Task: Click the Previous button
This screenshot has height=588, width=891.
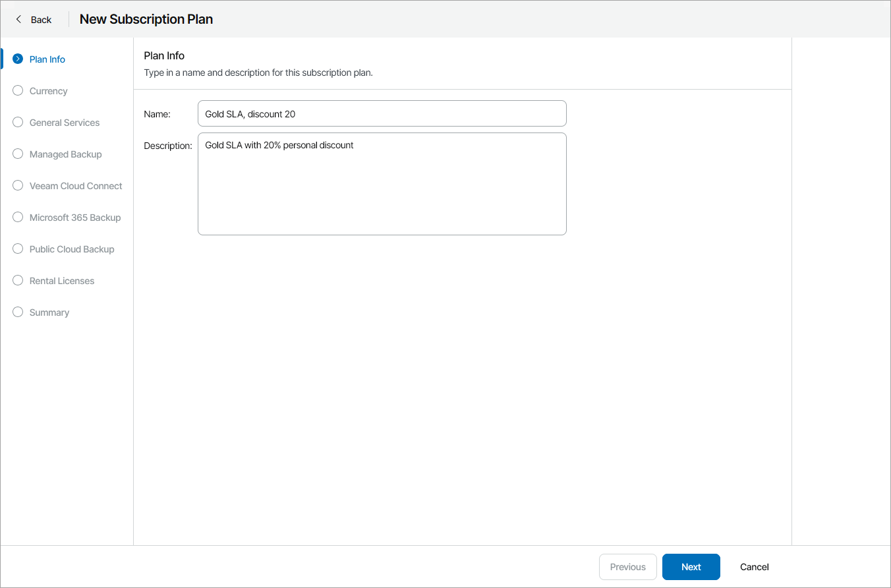Action: coord(627,567)
